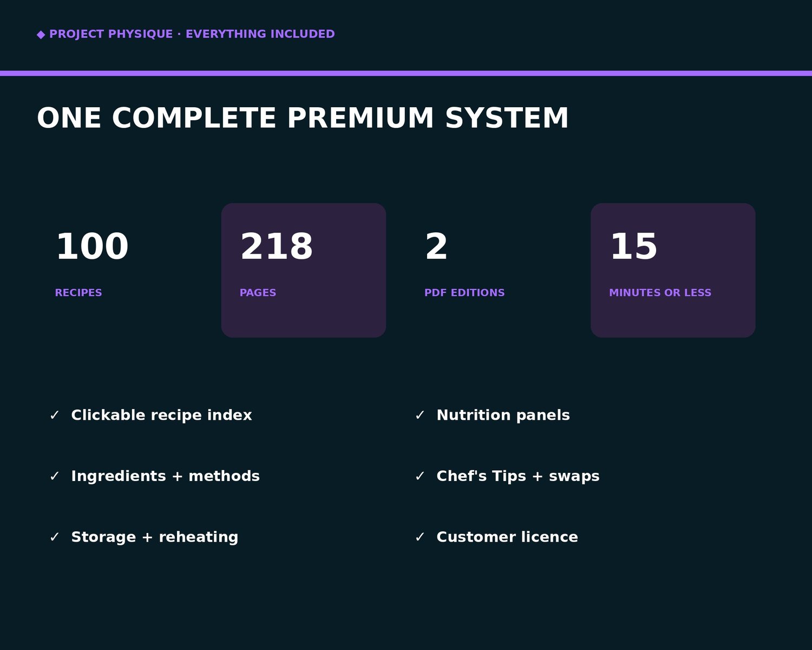Screen dimensions: 812x650
Task: Select Customer licence feature text
Action: (507, 537)
